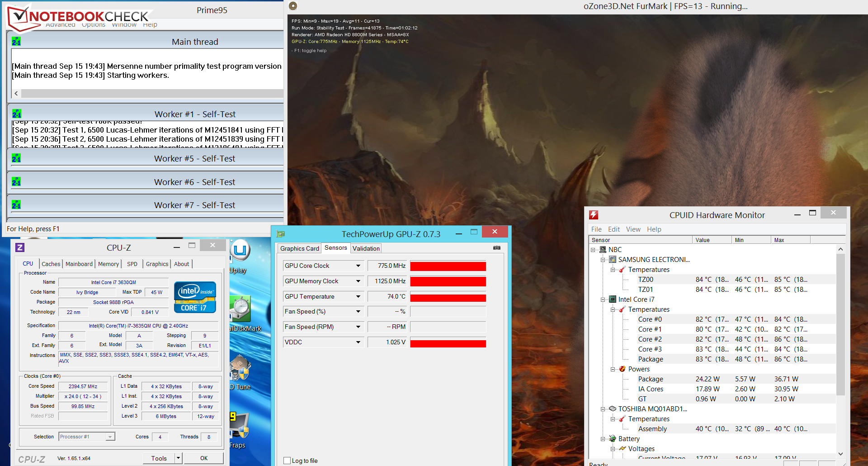Open the Tools dropdown arrow in CPU-Z
This screenshot has height=466, width=868.
178,458
